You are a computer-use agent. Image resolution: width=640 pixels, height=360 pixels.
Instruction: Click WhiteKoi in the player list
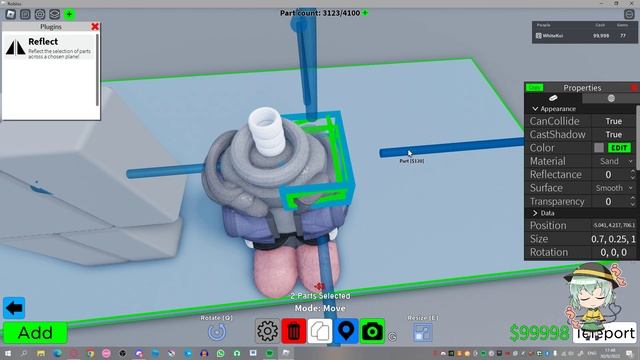coord(552,36)
